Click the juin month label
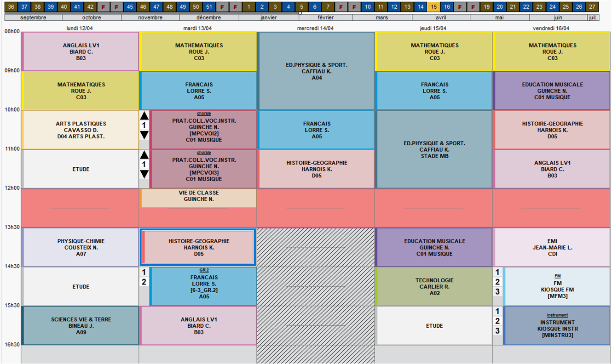612x364 pixels. (558, 17)
